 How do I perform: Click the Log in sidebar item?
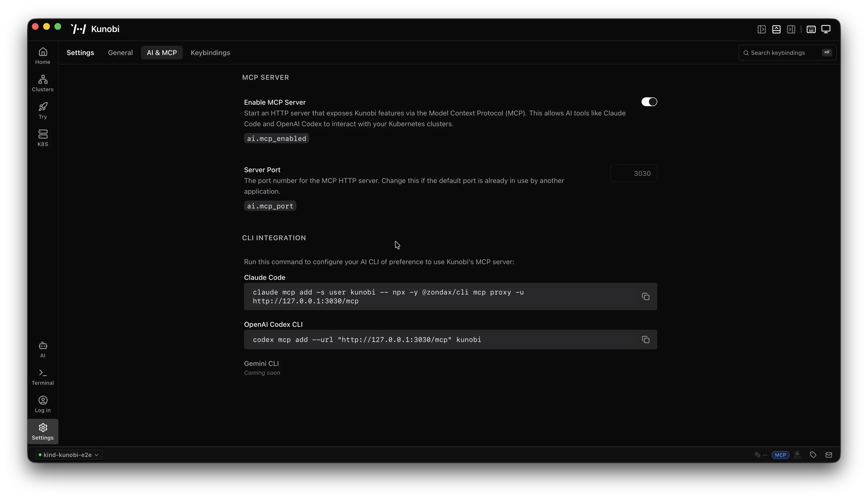[x=43, y=404]
